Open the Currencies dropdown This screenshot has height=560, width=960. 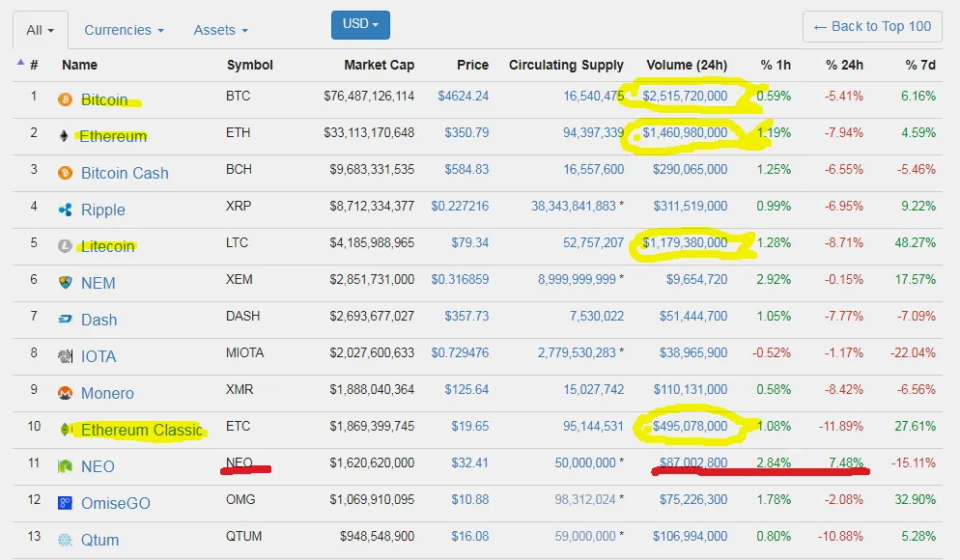[x=124, y=30]
